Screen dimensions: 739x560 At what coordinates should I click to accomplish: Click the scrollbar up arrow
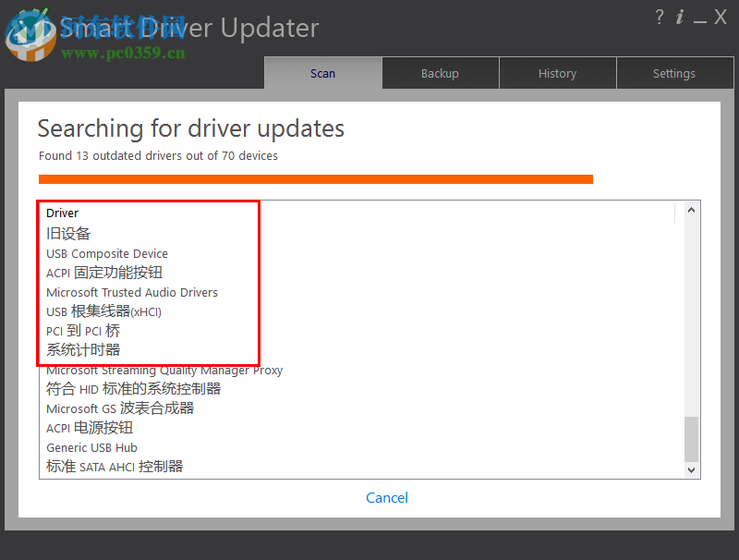coord(691,210)
